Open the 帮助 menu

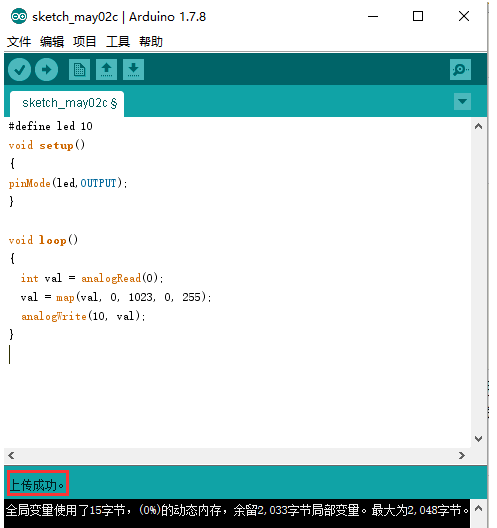click(151, 42)
